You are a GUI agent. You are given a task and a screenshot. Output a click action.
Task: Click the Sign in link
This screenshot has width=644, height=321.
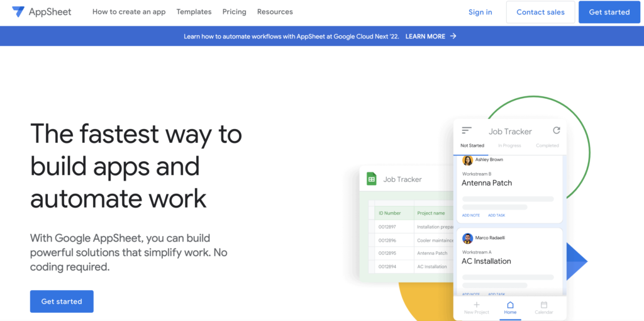[480, 13]
